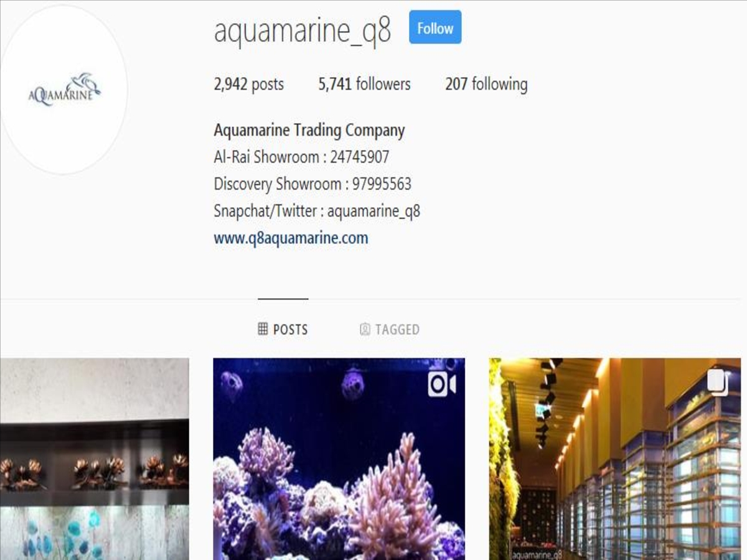Click the Discovery Showroom phone number line
Screen dimensions: 747x560
pyautogui.click(x=312, y=184)
